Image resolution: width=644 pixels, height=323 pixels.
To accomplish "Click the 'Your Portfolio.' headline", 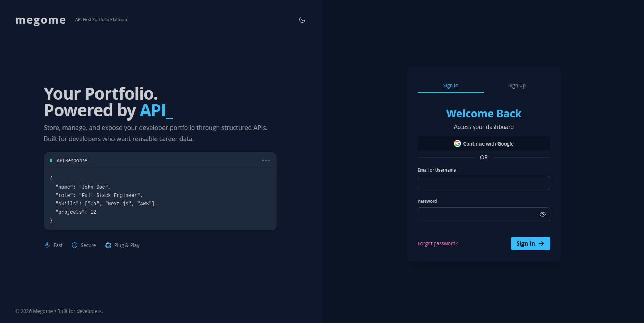I will tap(101, 94).
